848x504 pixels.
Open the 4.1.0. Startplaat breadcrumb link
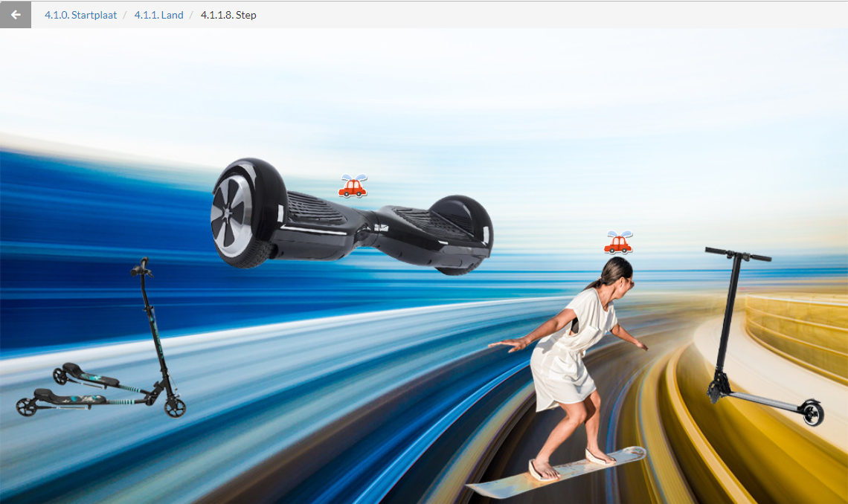80,15
